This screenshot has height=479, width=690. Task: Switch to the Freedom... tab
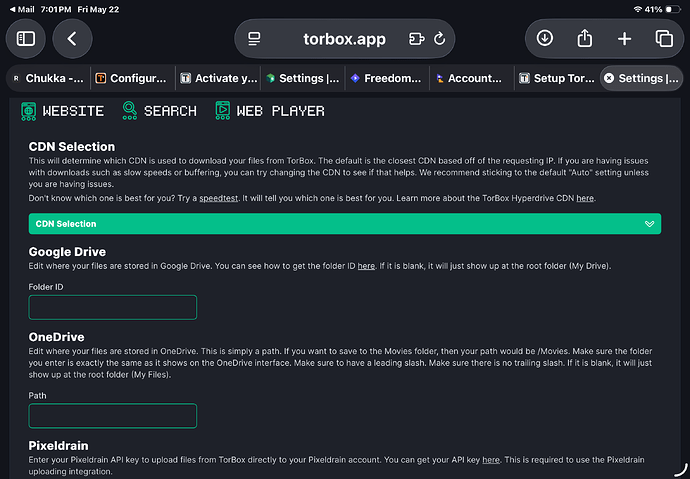tap(387, 78)
